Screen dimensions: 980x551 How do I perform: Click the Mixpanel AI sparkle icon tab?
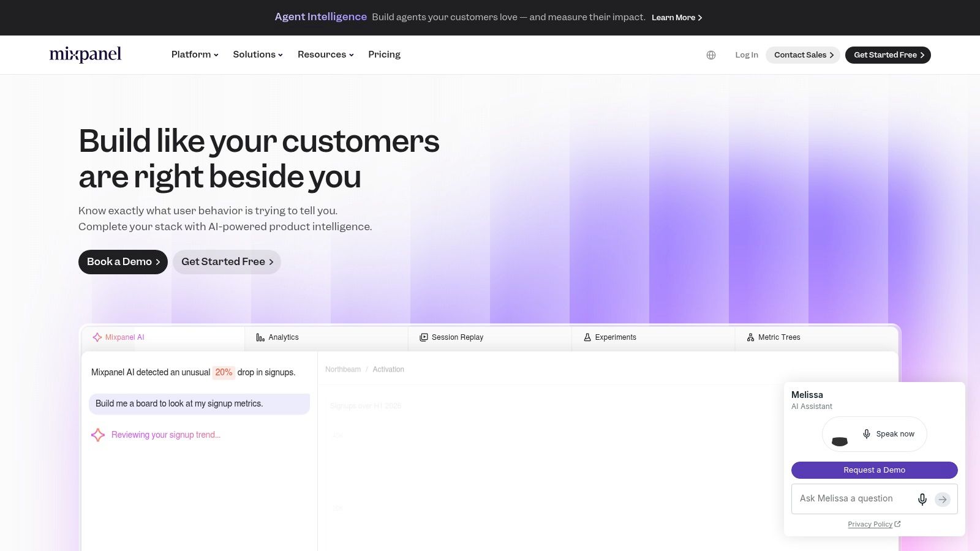click(97, 337)
